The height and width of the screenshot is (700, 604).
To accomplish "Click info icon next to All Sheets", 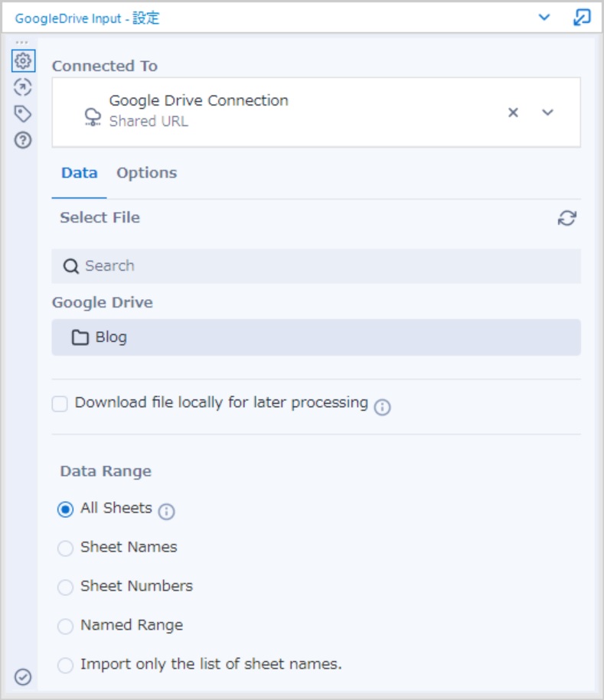I will (167, 511).
